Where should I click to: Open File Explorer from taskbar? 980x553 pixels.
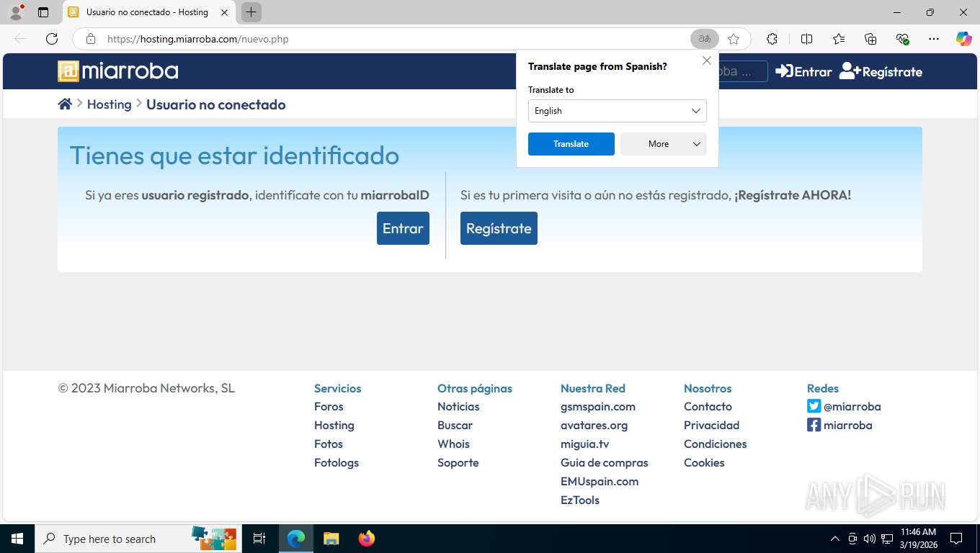(x=331, y=539)
